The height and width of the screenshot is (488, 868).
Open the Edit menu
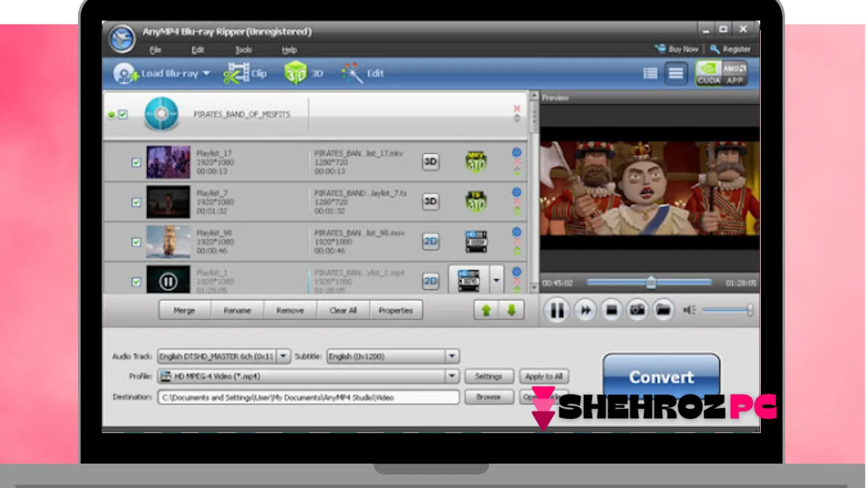(197, 50)
